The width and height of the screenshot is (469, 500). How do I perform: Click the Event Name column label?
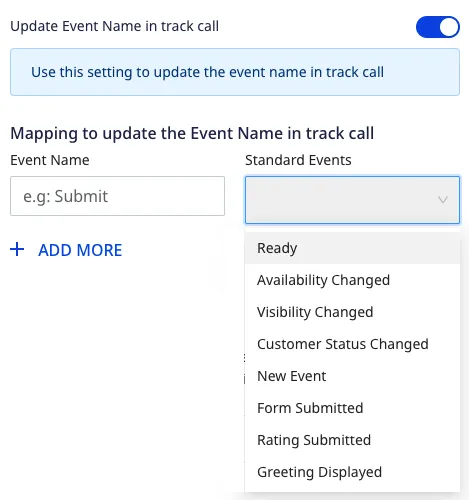50,160
